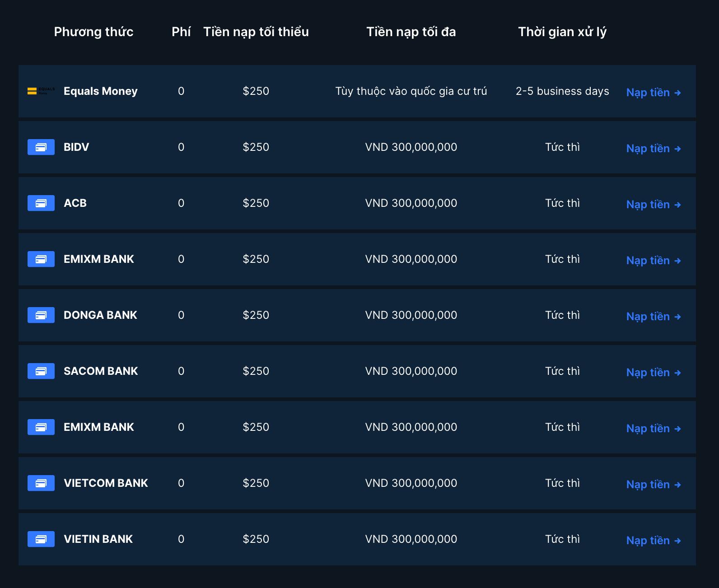Viewport: 719px width, 588px height.
Task: Select the SACOM BANK card icon
Action: [x=41, y=371]
